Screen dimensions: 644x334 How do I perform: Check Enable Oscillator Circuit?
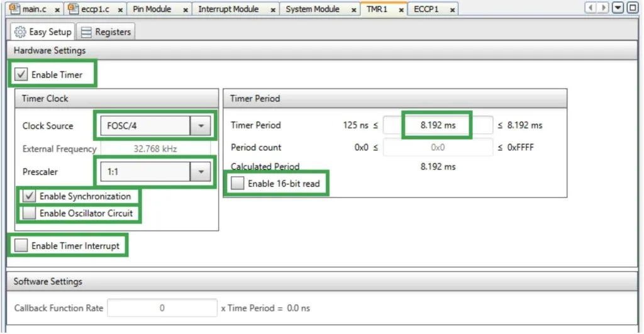coord(29,213)
